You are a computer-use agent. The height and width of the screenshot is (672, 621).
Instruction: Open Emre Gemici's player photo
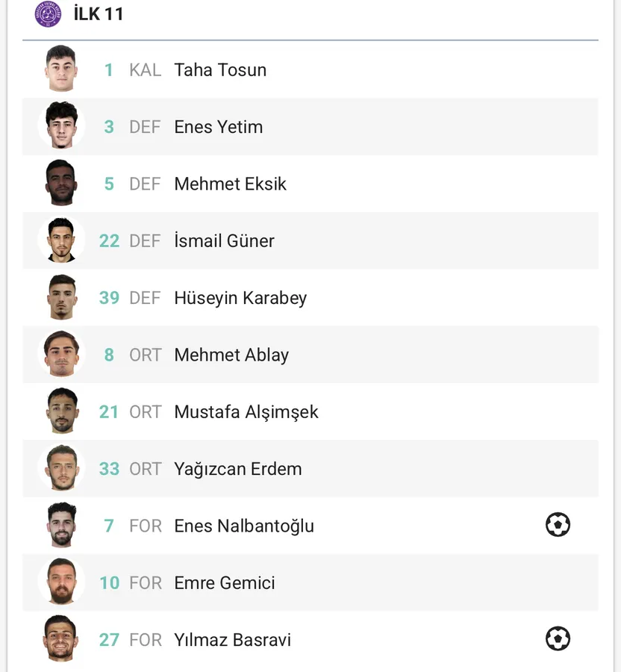[x=61, y=582]
